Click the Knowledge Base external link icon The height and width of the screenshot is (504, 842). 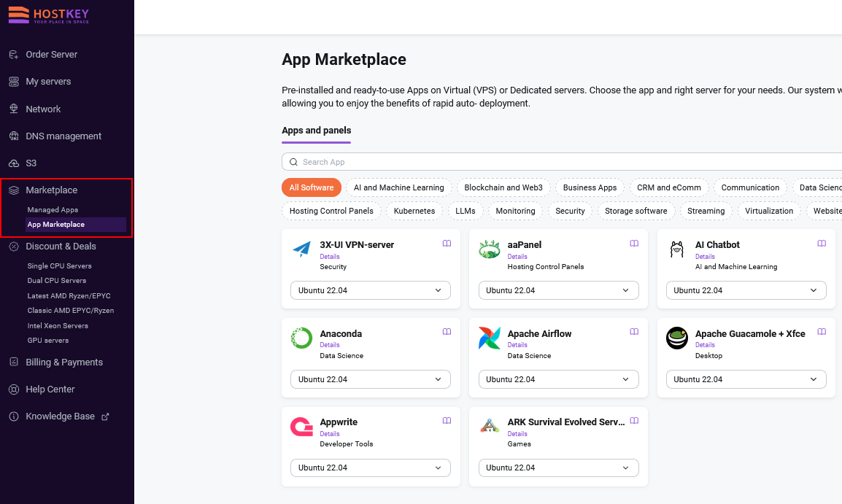point(105,416)
